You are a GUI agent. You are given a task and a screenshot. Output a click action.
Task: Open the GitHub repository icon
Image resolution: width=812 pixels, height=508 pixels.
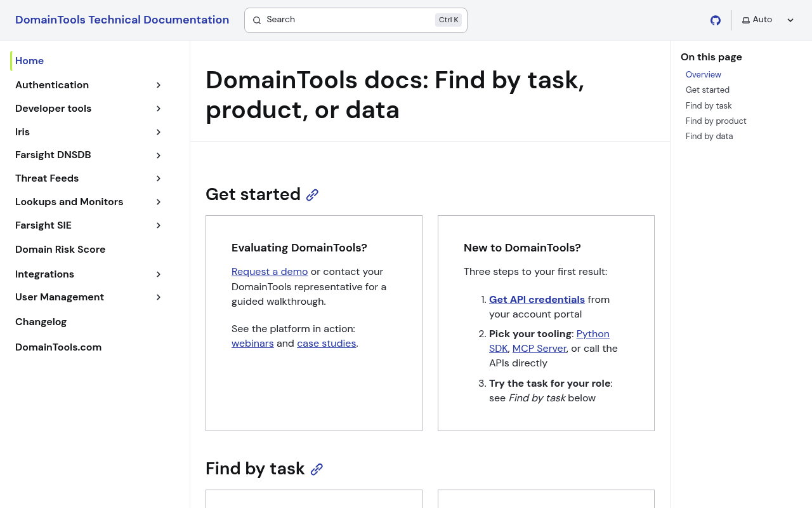(716, 20)
